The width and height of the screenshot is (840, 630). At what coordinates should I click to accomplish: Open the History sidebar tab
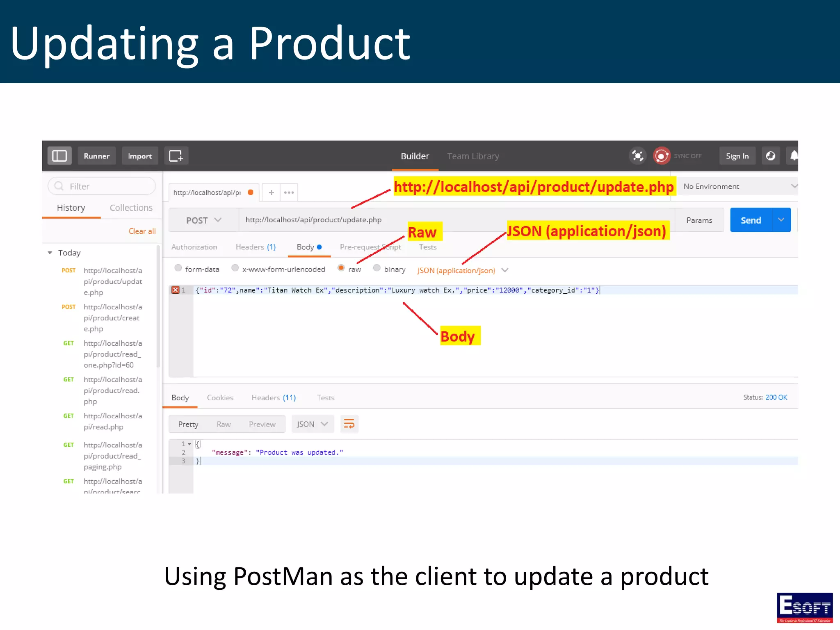click(71, 208)
